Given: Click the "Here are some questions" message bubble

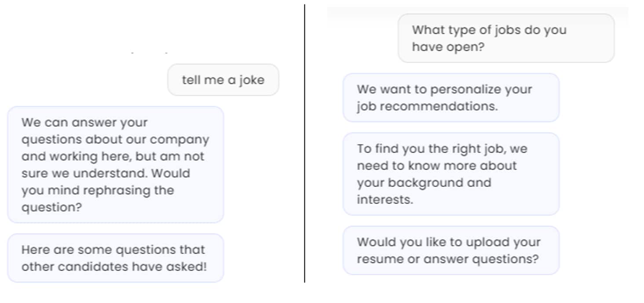Looking at the screenshot, I should (x=115, y=258).
